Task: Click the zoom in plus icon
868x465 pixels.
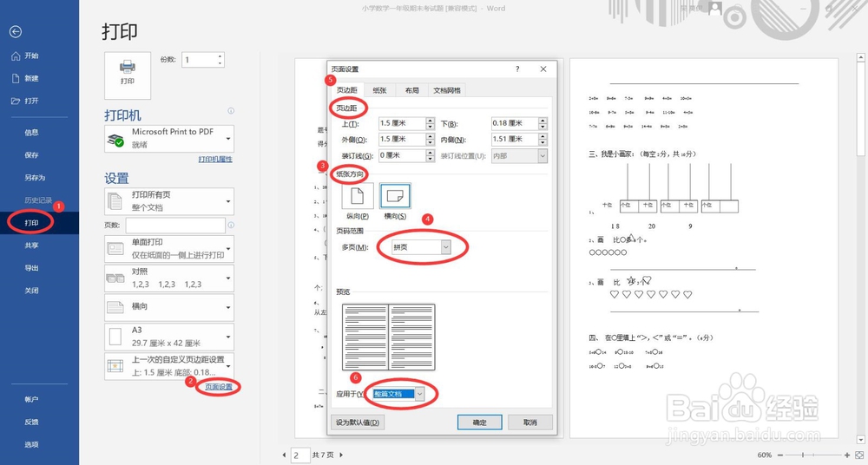Action: point(847,455)
